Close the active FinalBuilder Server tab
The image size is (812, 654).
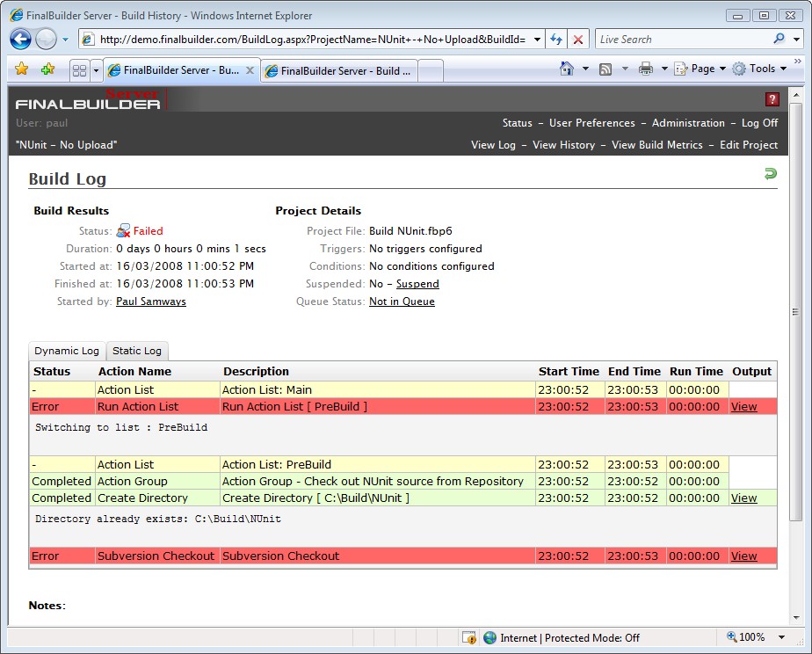[x=250, y=70]
